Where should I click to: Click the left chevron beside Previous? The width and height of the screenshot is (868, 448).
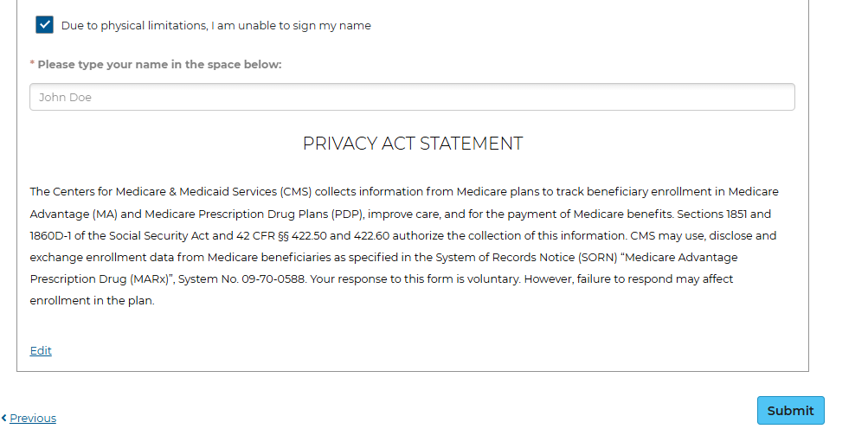click(3, 418)
